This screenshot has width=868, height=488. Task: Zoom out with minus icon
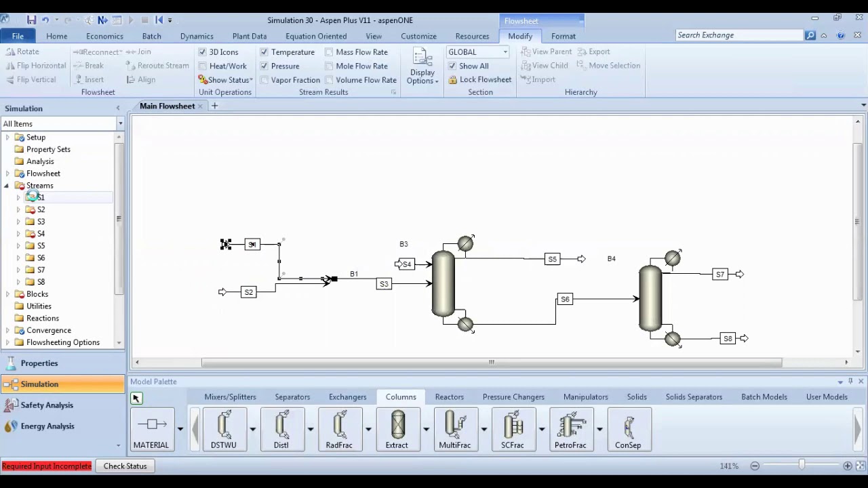(755, 466)
